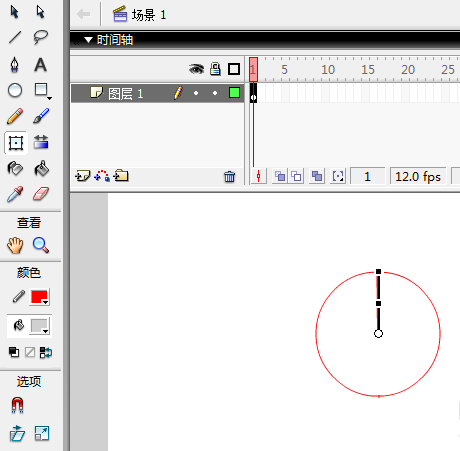Screen dimensions: 460x451
Task: Click frame 10 on timeline ruler
Action: pyautogui.click(x=328, y=69)
